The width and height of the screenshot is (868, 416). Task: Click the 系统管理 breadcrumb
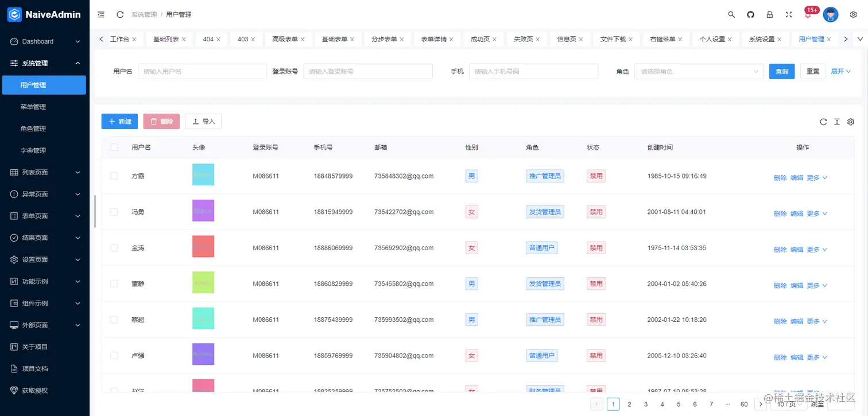click(x=144, y=14)
